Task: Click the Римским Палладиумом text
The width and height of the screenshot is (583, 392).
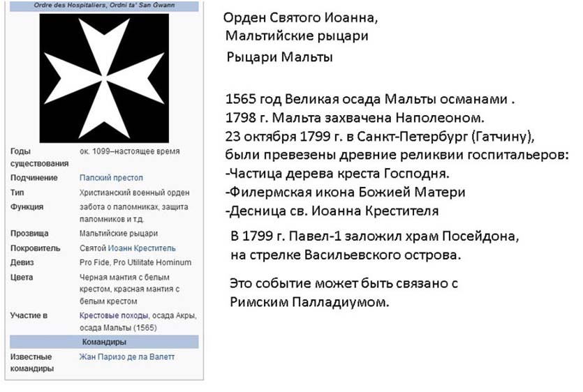Action: click(309, 302)
